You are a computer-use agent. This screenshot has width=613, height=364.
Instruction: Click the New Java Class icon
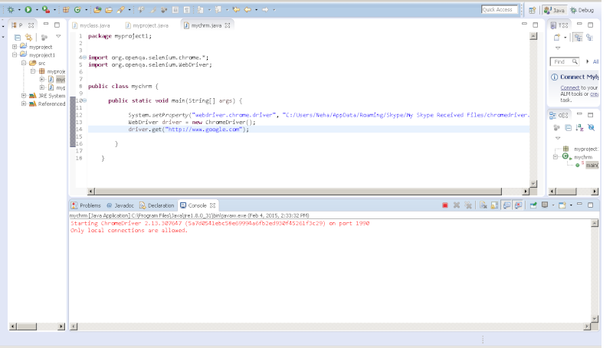77,9
